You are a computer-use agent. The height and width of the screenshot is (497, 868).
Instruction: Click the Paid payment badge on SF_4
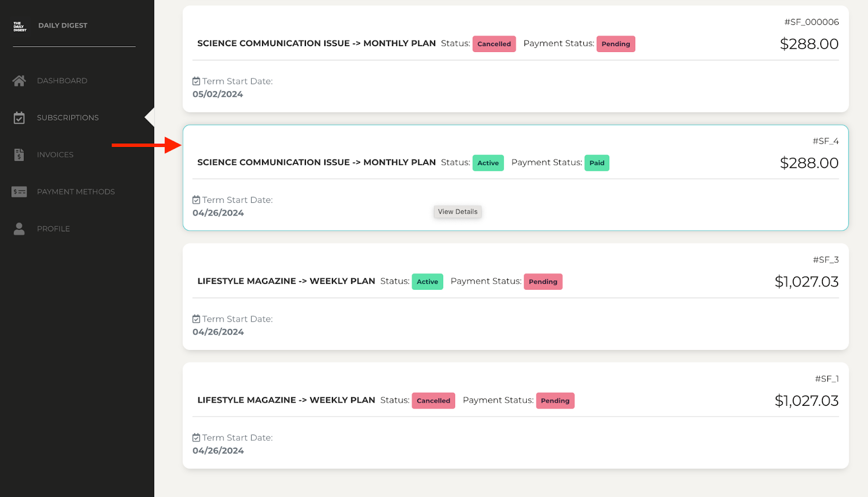point(597,162)
